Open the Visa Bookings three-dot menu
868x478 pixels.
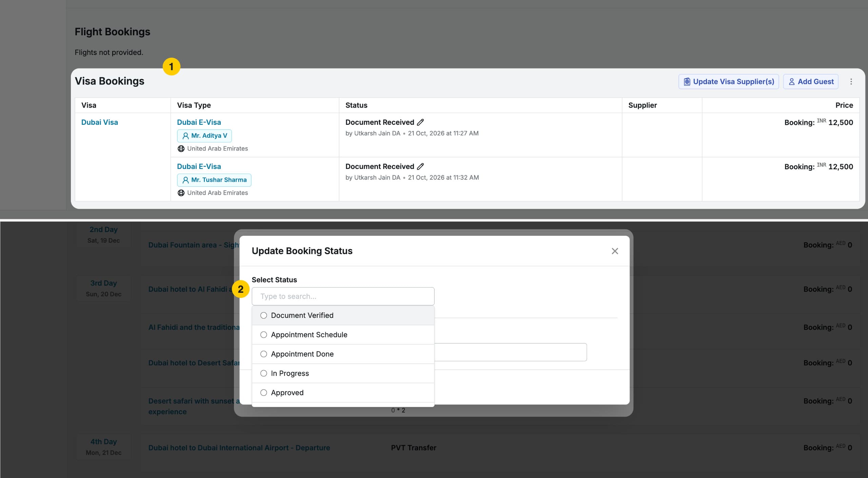pos(851,81)
